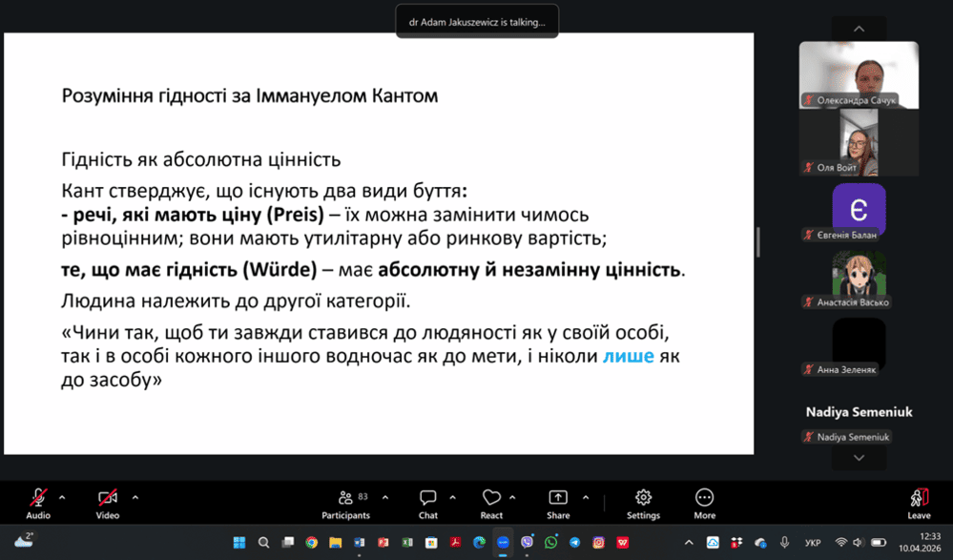
Task: Expand Share options chevron
Action: click(x=585, y=497)
